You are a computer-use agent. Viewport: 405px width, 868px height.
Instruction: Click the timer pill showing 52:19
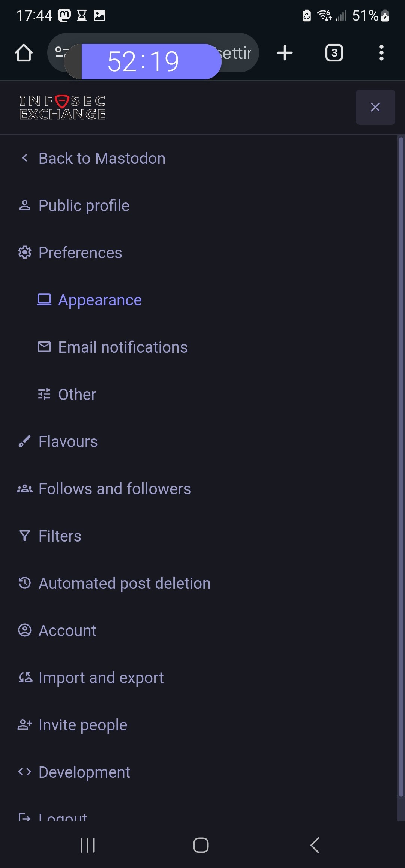point(143,61)
